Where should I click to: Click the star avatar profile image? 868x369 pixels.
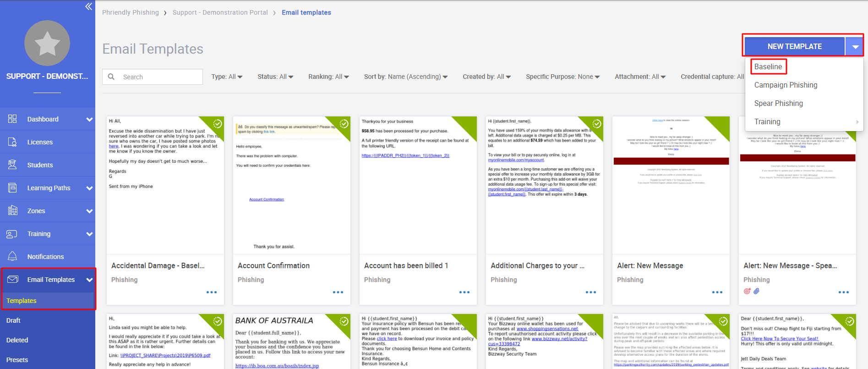pyautogui.click(x=47, y=43)
